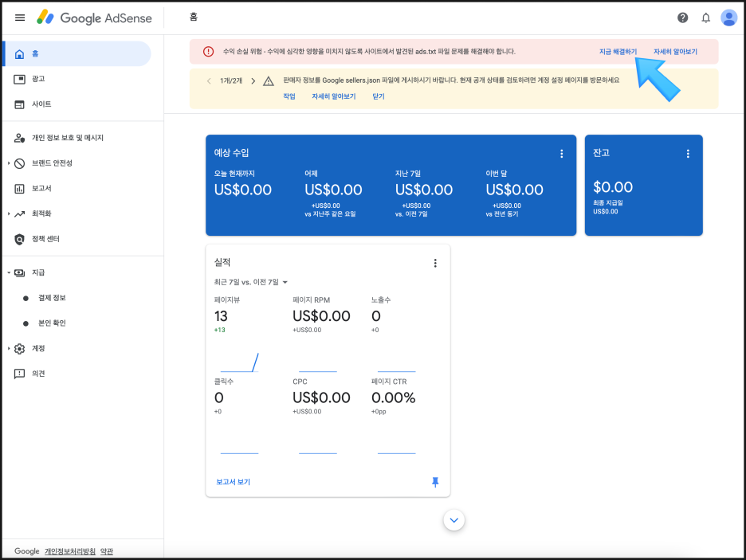Click the 이번 달 US$0.00 value
This screenshot has width=746, height=560.
pos(514,190)
